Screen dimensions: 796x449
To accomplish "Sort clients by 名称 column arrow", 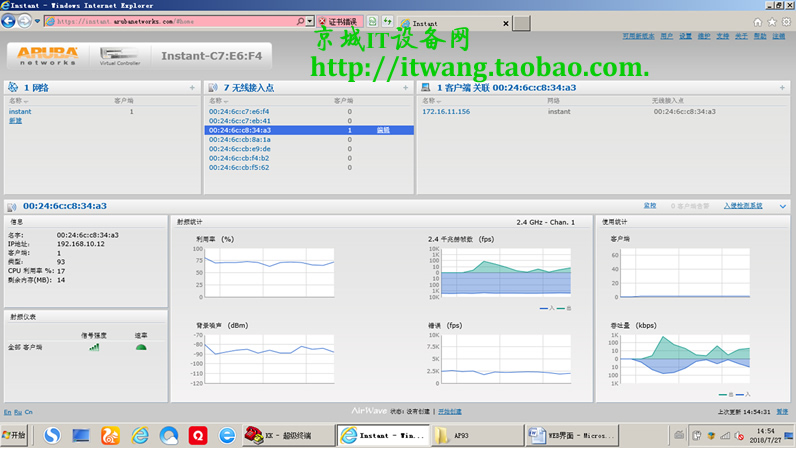I will pyautogui.click(x=439, y=101).
